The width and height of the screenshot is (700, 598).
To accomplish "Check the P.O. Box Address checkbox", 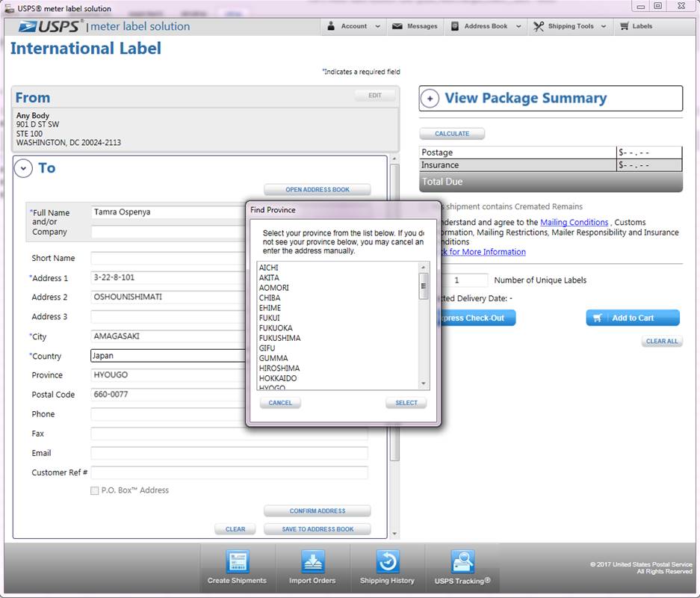I will pos(95,490).
